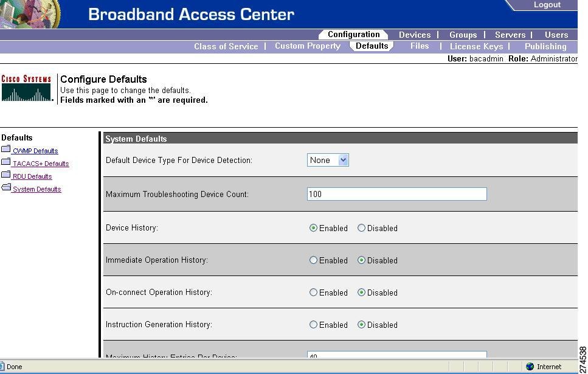Open the Files sub-tab
Image resolution: width=588 pixels, height=374 pixels.
tap(420, 46)
